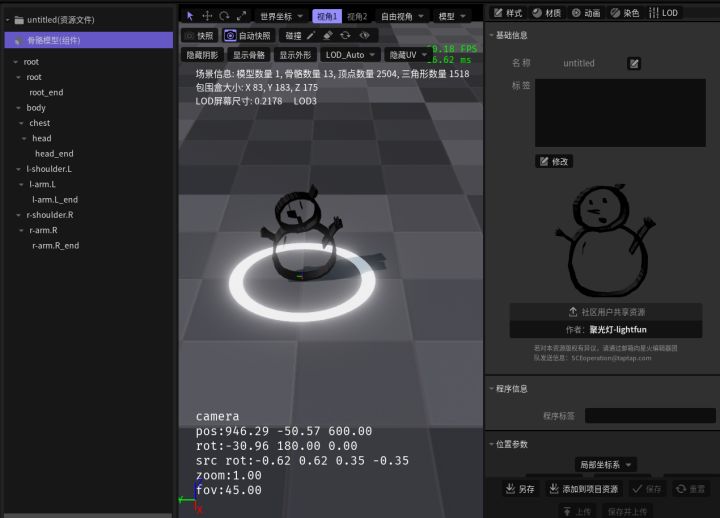Image resolution: width=720 pixels, height=518 pixels.
Task: Open the 样式 tab
Action: point(508,13)
